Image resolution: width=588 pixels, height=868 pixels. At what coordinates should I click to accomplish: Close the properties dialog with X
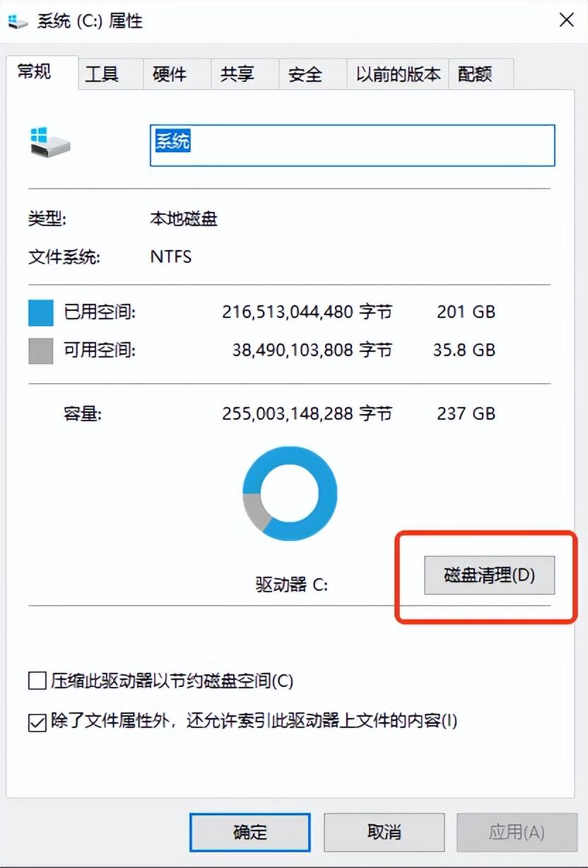[x=566, y=20]
